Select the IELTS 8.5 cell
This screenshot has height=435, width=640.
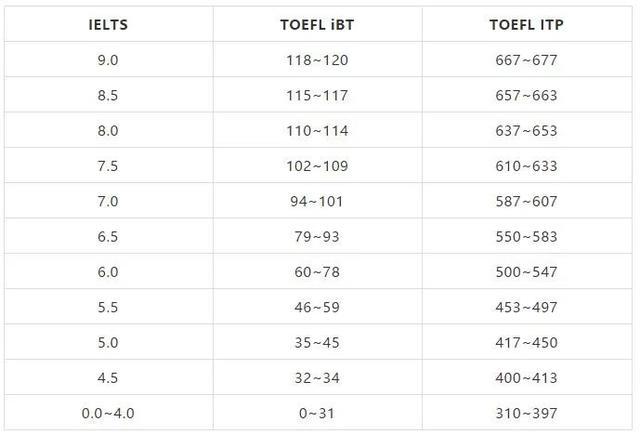point(106,96)
